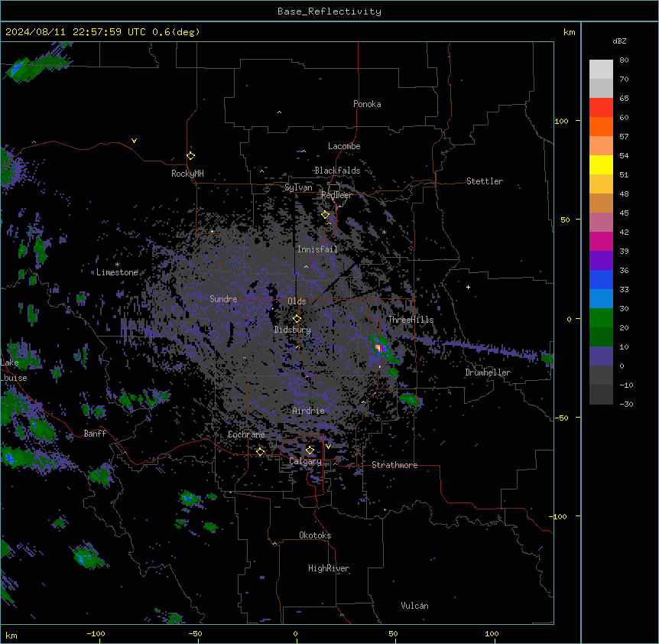This screenshot has width=659, height=644.
Task: Click the yellow diamond marker above the Calgary label
Action: coord(310,450)
